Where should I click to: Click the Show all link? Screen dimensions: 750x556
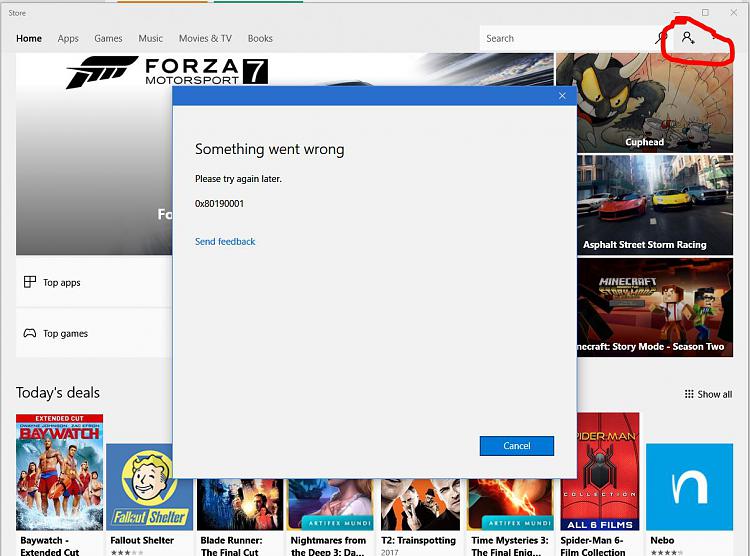(x=715, y=394)
